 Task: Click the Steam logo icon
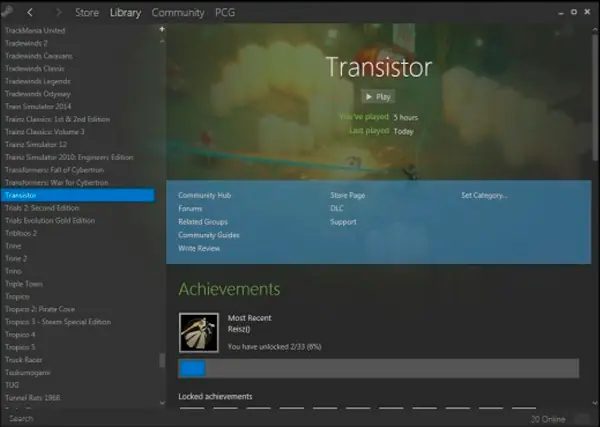pos(7,11)
